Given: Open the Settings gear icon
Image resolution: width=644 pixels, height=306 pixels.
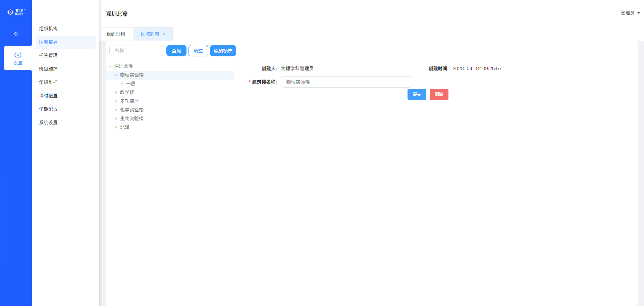Looking at the screenshot, I should pos(18,55).
